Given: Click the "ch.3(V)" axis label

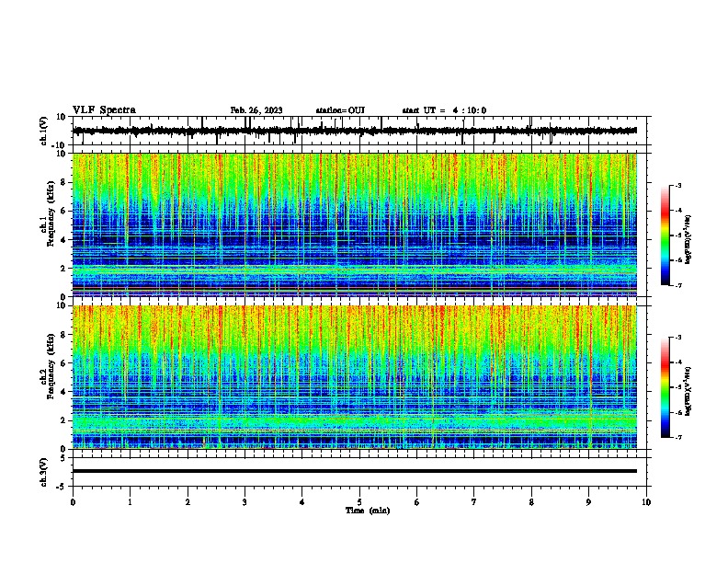Looking at the screenshot, I should [x=44, y=472].
